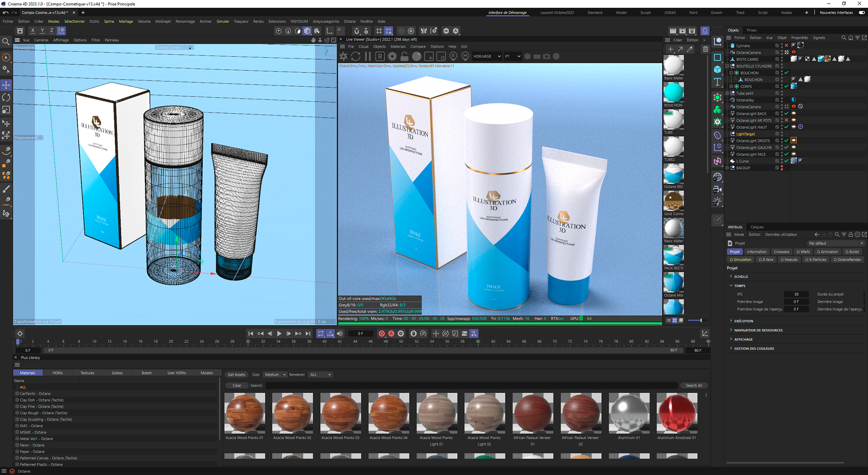This screenshot has height=475, width=868.
Task: Toggle Nouvelles interfaces switch
Action: 862,13
